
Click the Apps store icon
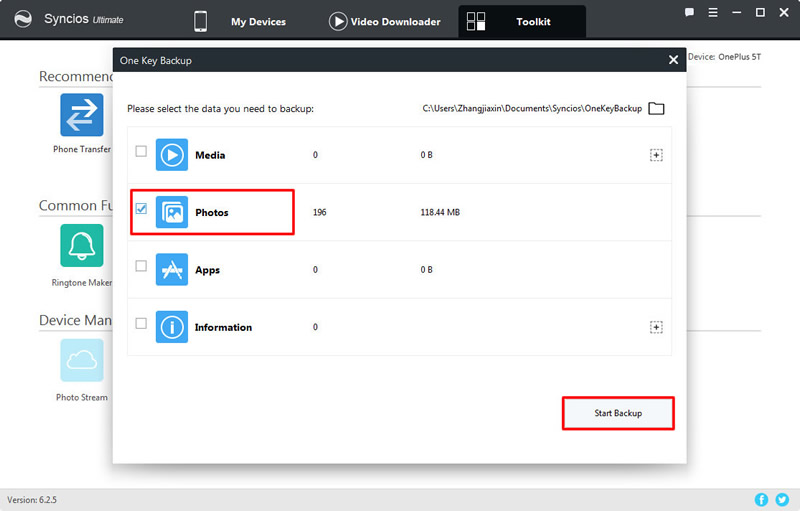tap(171, 269)
